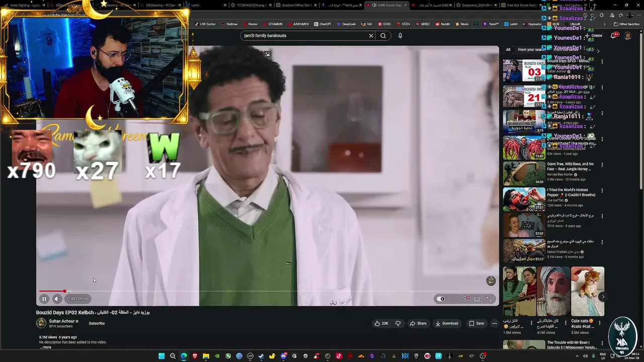The height and width of the screenshot is (362, 644).
Task: Click the red video progress bar
Action: (52, 291)
